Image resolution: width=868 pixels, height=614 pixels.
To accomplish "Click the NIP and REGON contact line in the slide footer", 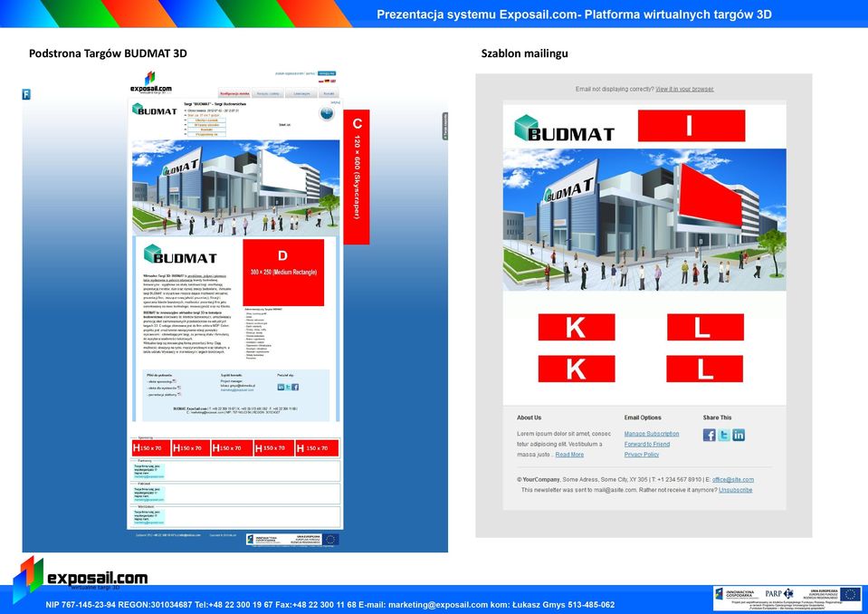I will point(330,605).
